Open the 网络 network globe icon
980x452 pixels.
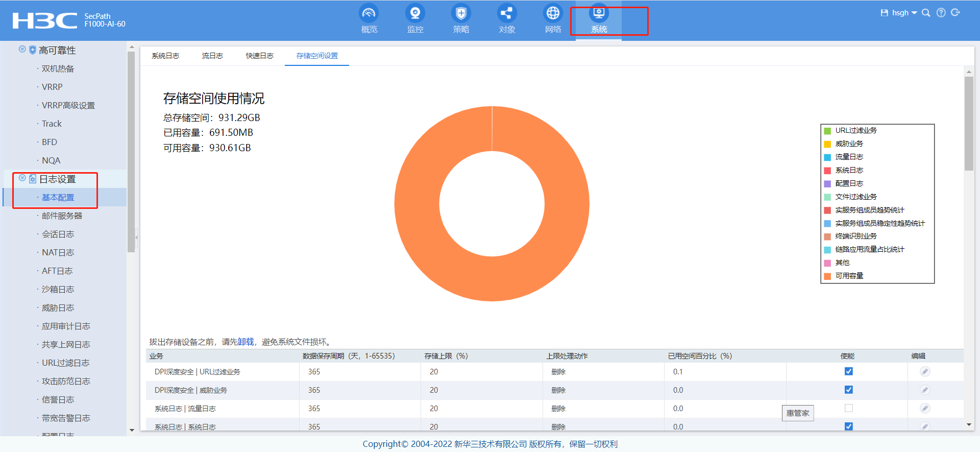(553, 13)
